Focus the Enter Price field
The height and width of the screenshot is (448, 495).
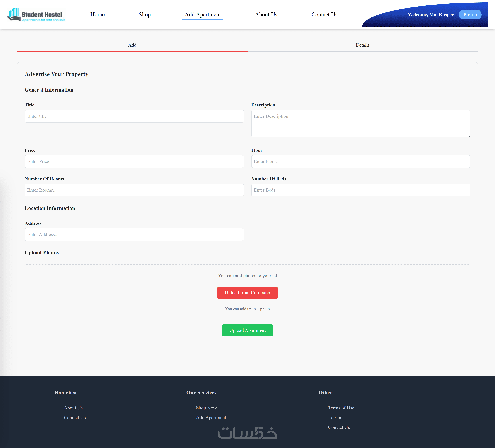coord(134,161)
